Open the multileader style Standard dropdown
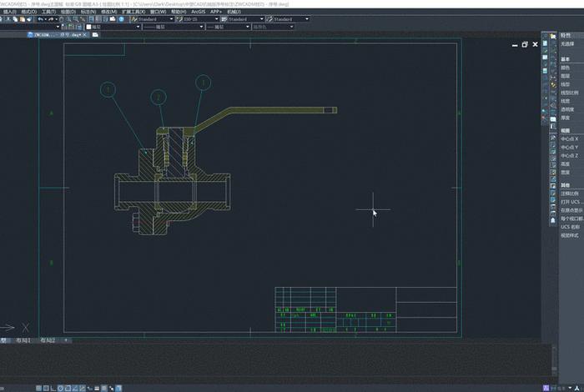584x392 pixels. [291, 19]
